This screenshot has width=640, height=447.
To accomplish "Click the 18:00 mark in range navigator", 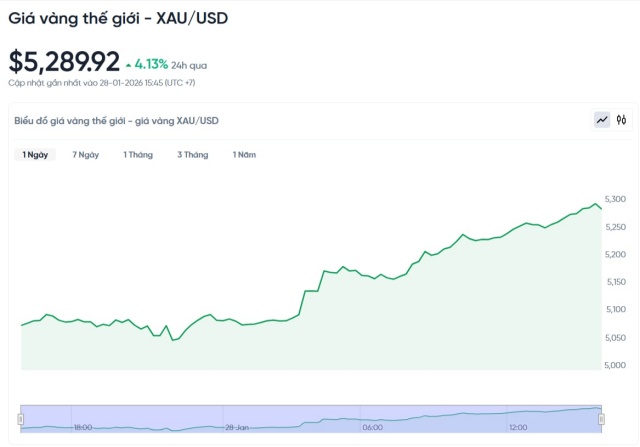I will point(83,427).
